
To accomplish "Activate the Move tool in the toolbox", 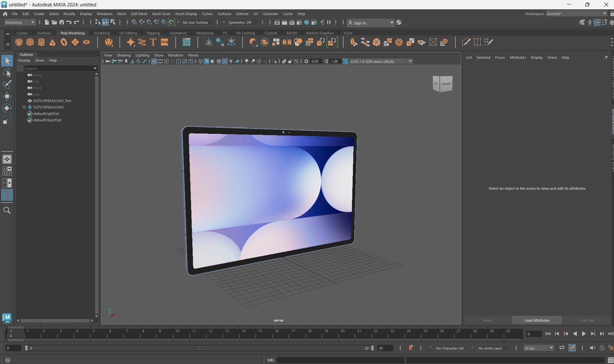I will pyautogui.click(x=7, y=96).
